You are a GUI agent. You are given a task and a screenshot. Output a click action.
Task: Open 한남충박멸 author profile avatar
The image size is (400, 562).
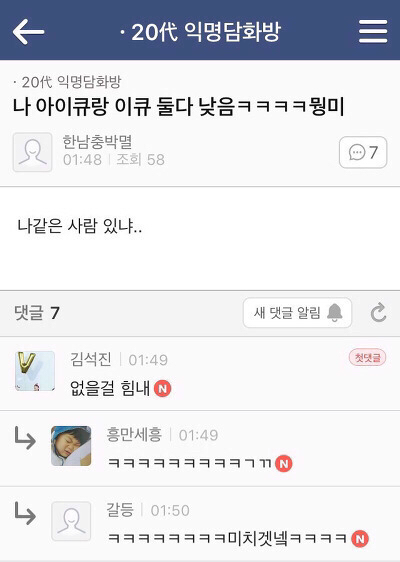click(33, 152)
